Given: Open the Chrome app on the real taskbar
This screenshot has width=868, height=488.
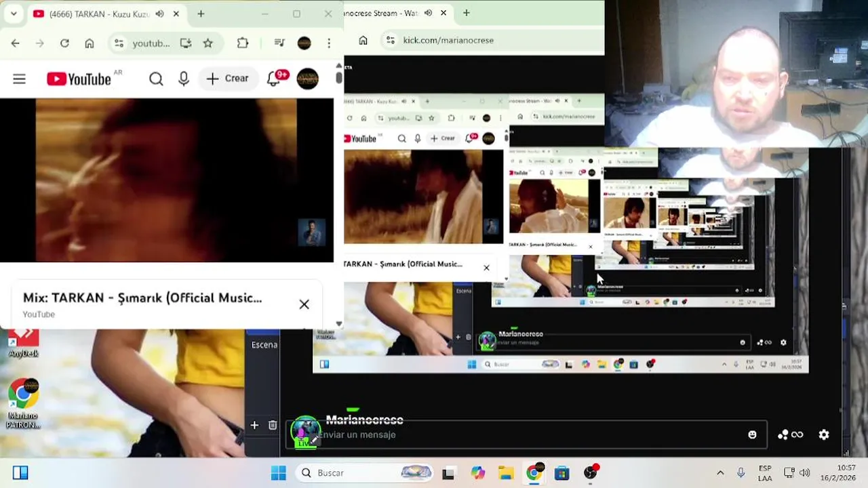Looking at the screenshot, I should 534,472.
